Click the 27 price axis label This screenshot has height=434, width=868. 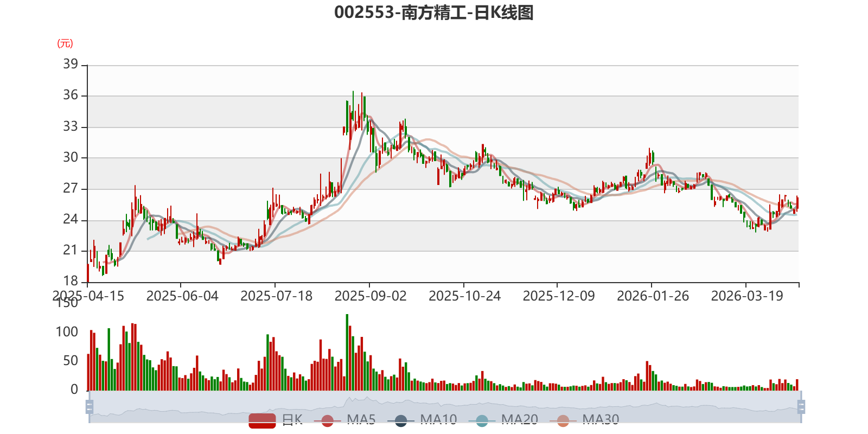click(x=71, y=188)
